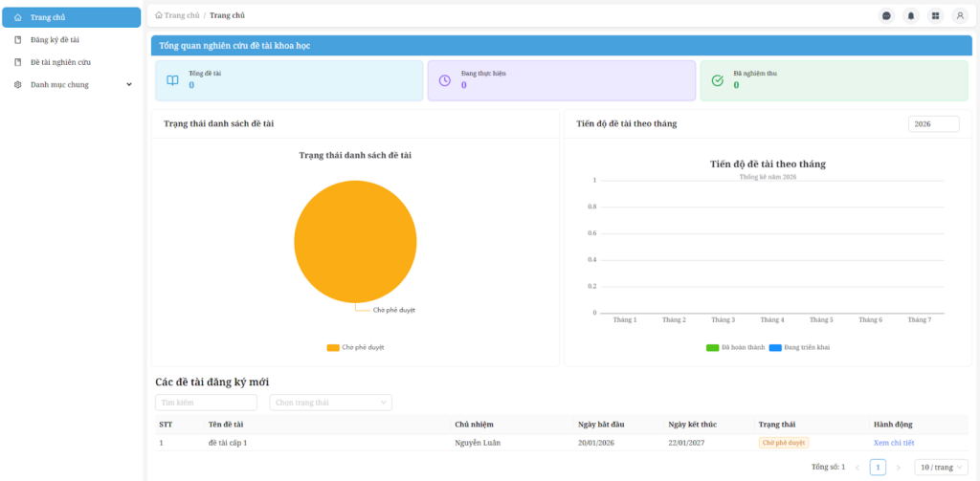The height and width of the screenshot is (481, 980).
Task: Open the notifications bell
Action: pyautogui.click(x=911, y=15)
